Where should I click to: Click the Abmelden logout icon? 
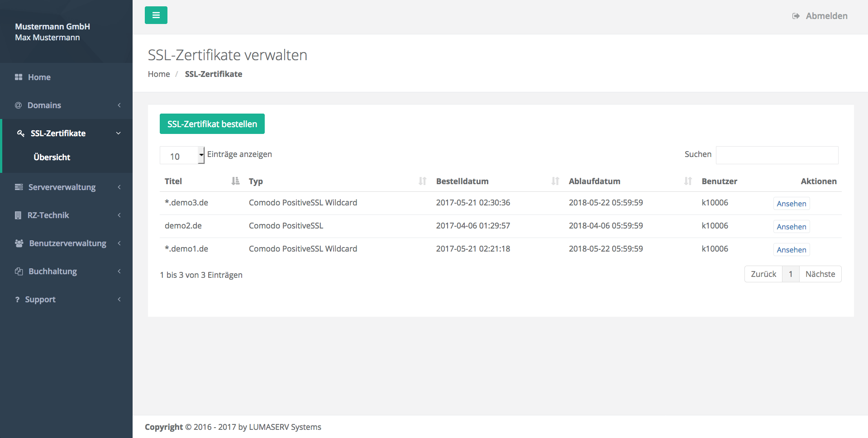[x=796, y=16]
